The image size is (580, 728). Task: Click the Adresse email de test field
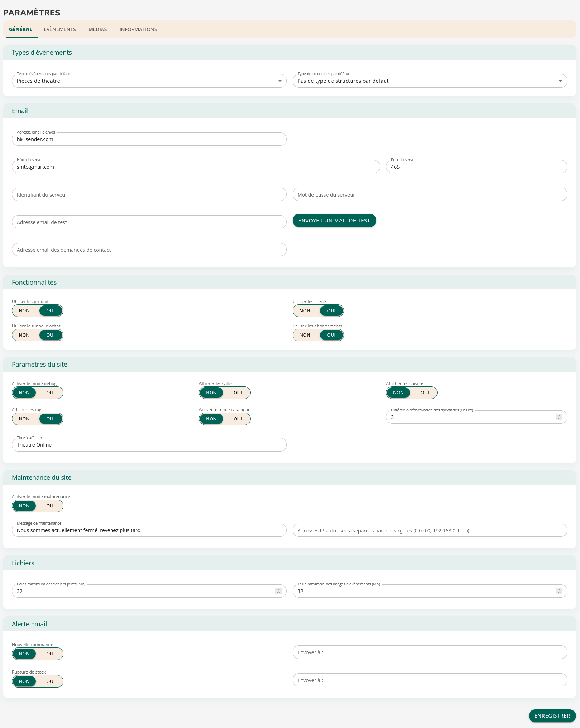pyautogui.click(x=149, y=222)
